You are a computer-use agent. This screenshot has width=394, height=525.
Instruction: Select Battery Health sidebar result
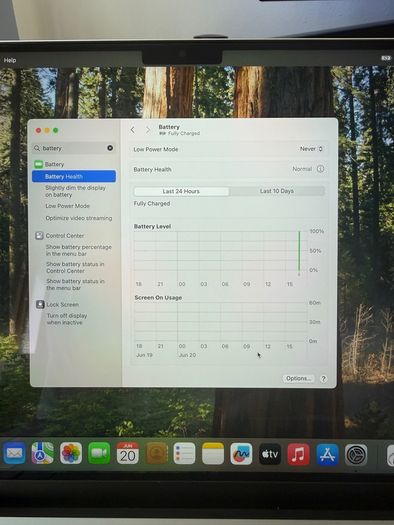74,176
